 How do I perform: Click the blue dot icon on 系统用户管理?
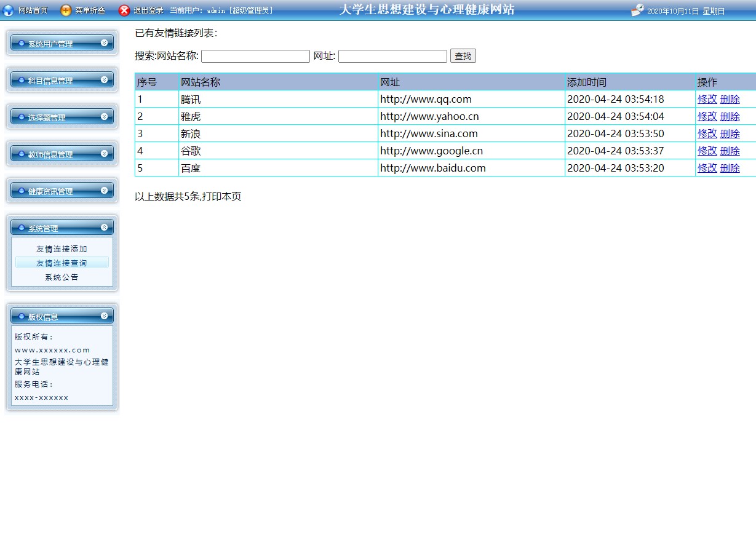pyautogui.click(x=22, y=44)
